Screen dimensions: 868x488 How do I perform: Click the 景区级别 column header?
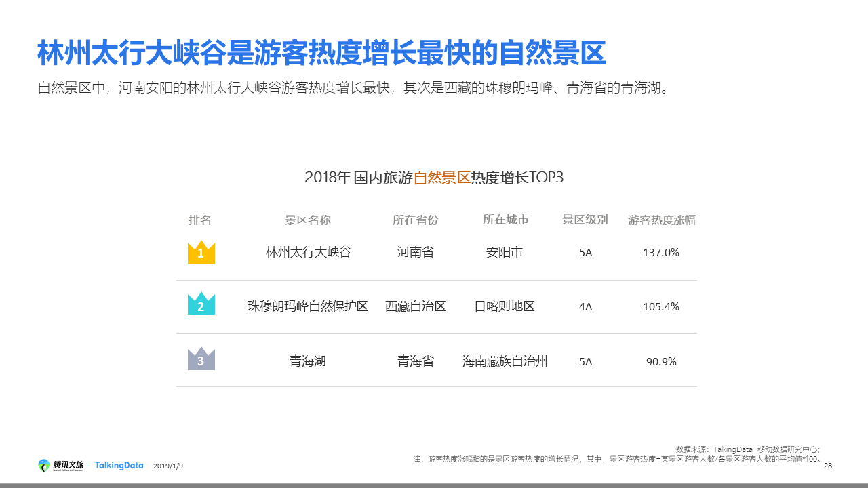click(x=585, y=220)
